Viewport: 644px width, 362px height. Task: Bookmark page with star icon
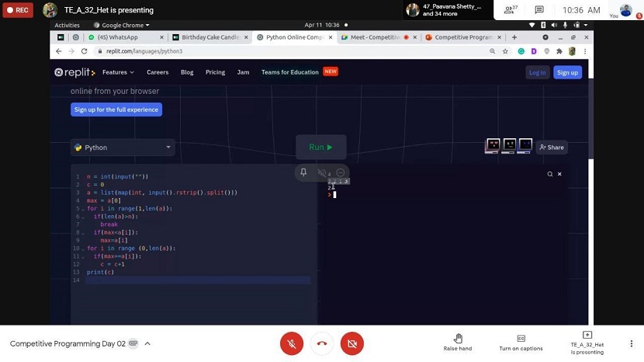tap(505, 51)
